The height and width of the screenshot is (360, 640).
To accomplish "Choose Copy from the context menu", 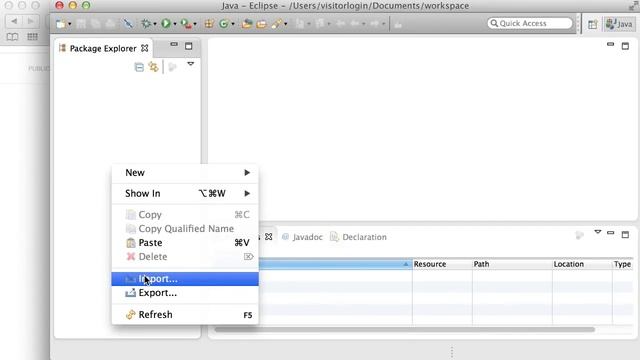I will tap(185, 215).
